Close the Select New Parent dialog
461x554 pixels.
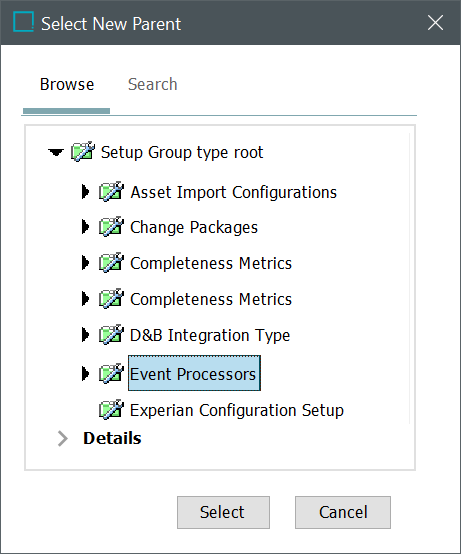(x=435, y=23)
